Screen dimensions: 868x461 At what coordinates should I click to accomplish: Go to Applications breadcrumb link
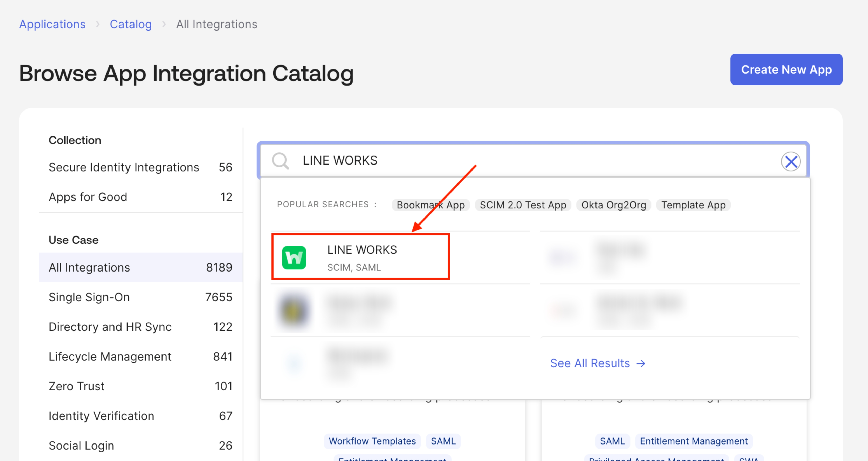coord(52,24)
